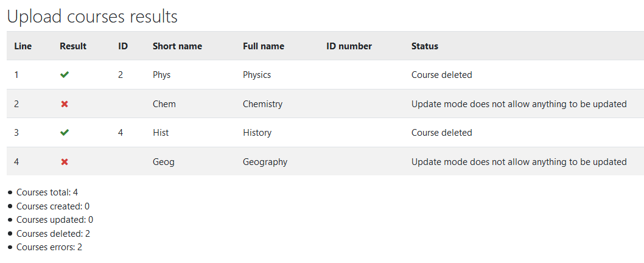
Task: Click the Result column header
Action: tap(73, 46)
